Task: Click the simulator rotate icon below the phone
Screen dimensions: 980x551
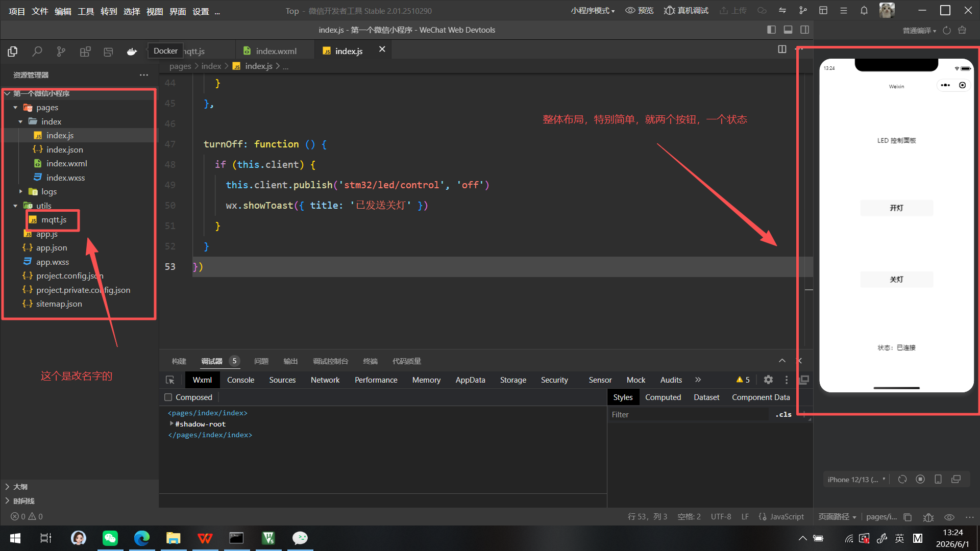Action: [x=902, y=479]
